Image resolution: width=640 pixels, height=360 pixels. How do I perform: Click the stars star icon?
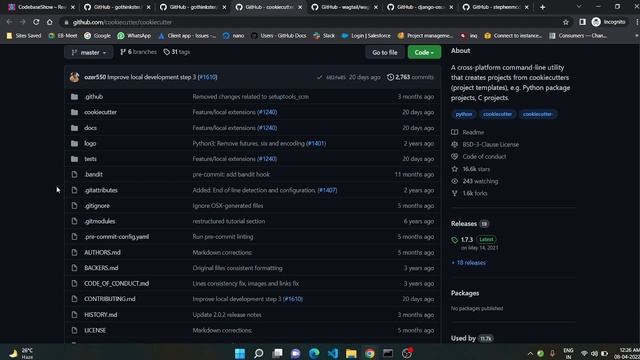tap(455, 169)
